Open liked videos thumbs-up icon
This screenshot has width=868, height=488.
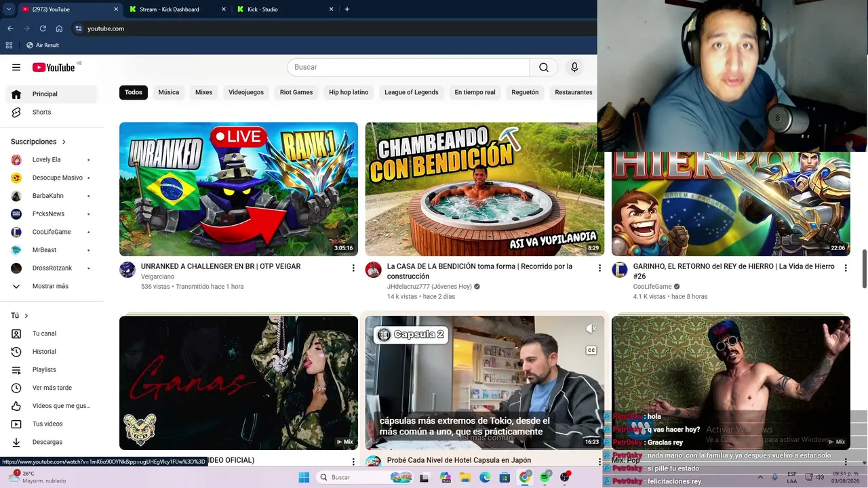click(16, 406)
